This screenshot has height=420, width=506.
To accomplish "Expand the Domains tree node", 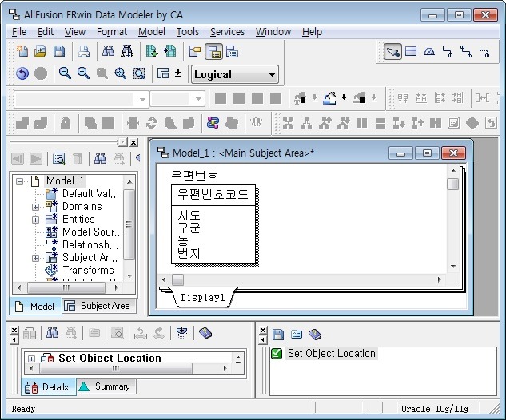I will pos(35,207).
